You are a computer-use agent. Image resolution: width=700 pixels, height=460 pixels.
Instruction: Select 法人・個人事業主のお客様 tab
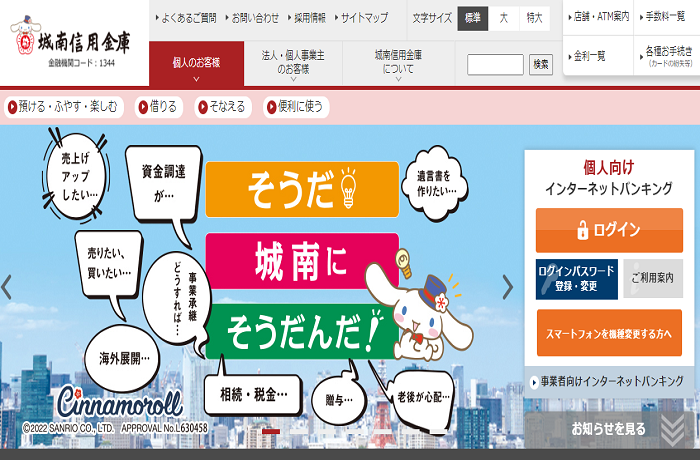(x=293, y=63)
